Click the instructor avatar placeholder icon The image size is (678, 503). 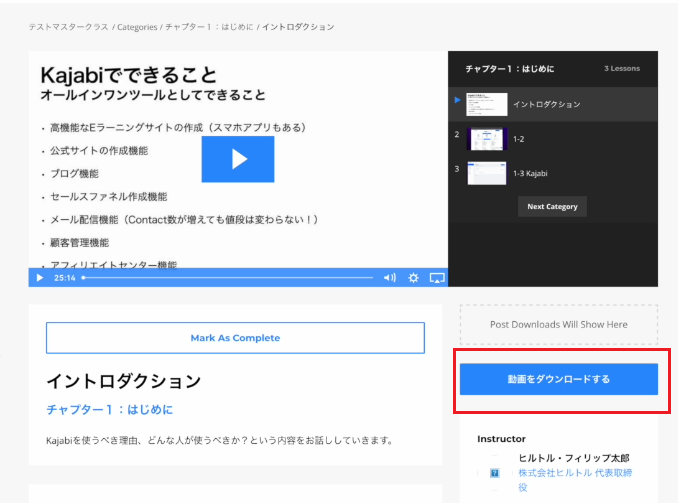[x=495, y=473]
